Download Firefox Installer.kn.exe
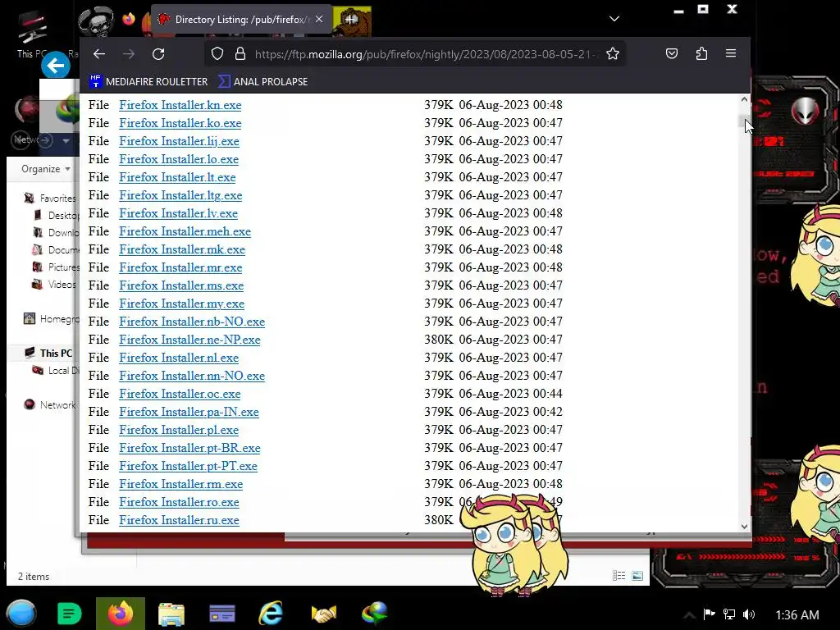 tap(180, 105)
